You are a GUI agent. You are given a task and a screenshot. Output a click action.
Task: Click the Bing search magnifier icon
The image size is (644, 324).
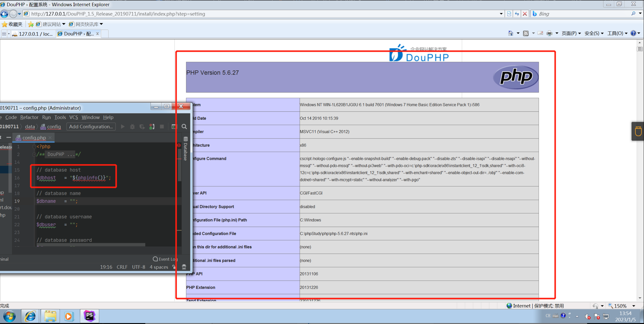[x=633, y=13]
